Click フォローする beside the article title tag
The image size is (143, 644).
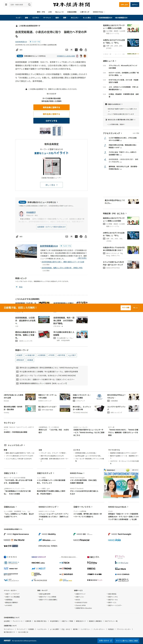coord(35,42)
